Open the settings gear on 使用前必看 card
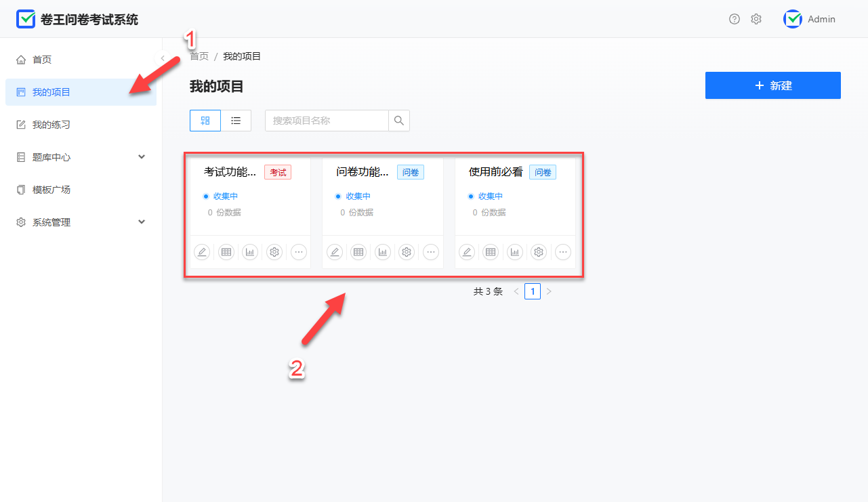868x502 pixels. 539,252
